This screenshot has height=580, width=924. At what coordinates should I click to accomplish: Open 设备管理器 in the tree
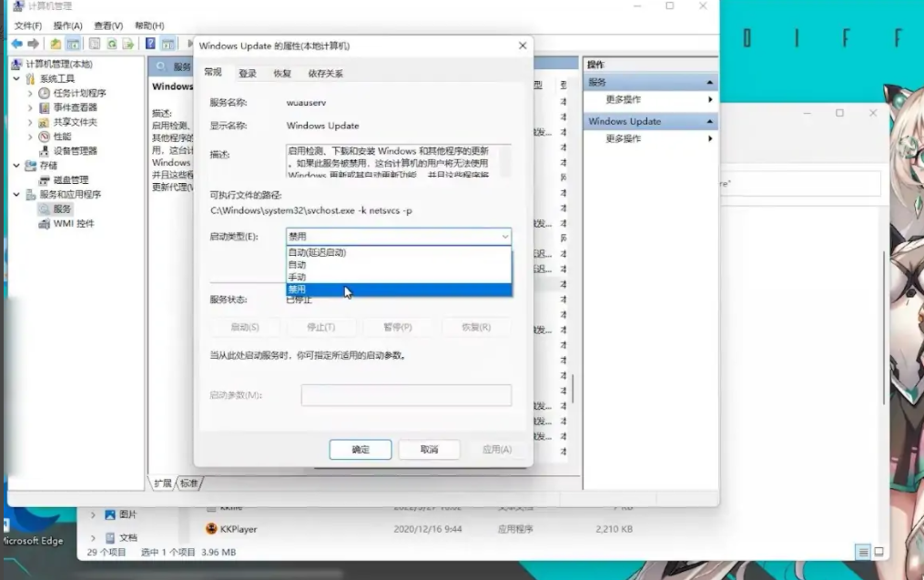coord(75,150)
